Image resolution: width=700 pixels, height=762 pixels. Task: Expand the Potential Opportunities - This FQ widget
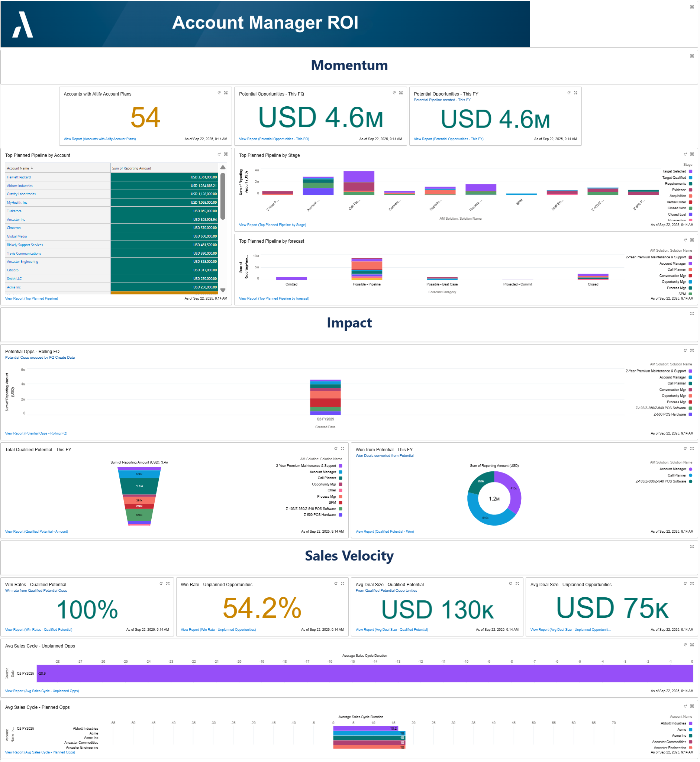[x=401, y=93]
